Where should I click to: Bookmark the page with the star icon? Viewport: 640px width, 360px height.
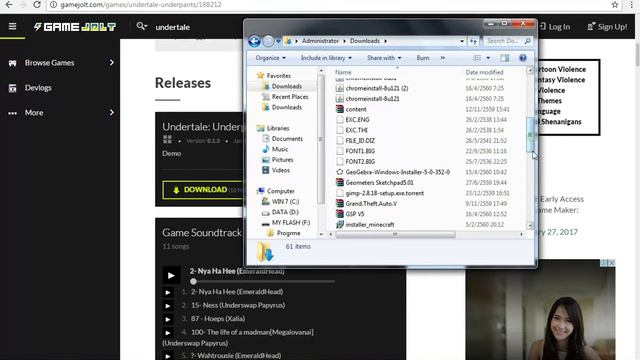(x=615, y=4)
